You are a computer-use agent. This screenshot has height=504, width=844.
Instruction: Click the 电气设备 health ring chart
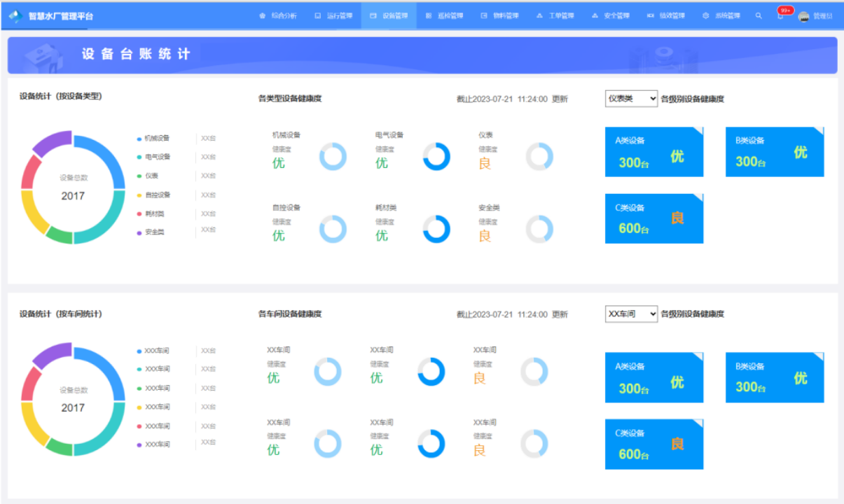(x=436, y=157)
